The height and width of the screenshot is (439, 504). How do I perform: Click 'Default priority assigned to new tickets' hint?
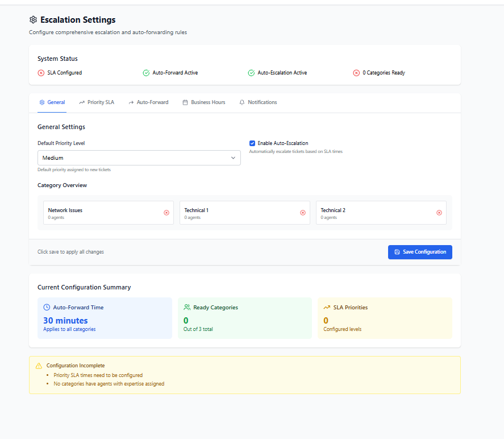click(x=74, y=170)
